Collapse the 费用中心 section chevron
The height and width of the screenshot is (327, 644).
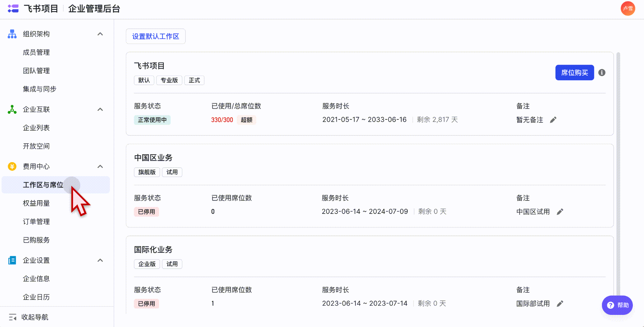tap(100, 166)
